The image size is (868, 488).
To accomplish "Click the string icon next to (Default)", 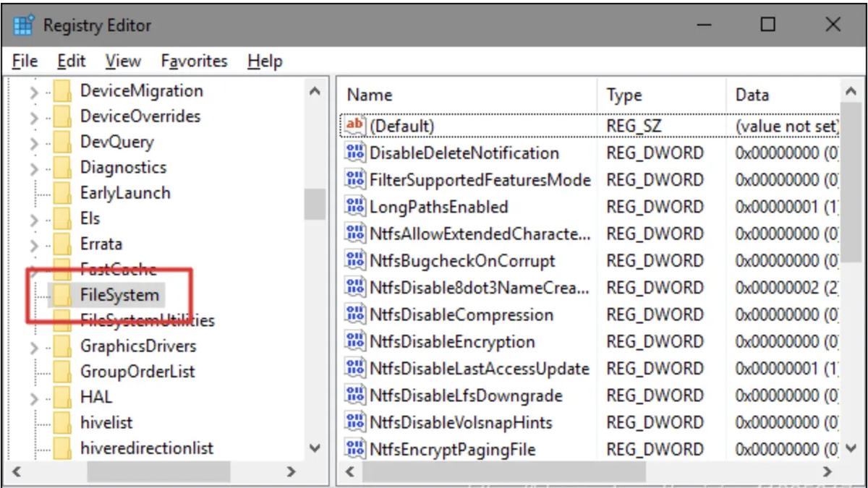I will coord(355,126).
